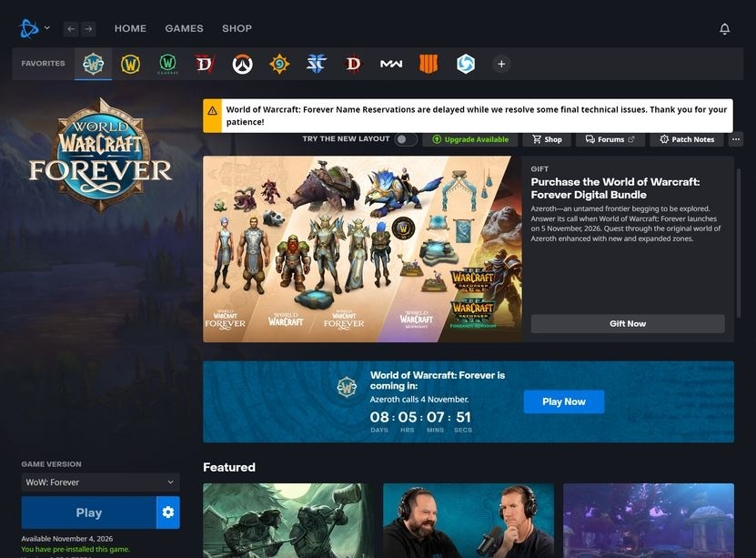Select the StarCraft icon
The image size is (756, 558).
[317, 64]
